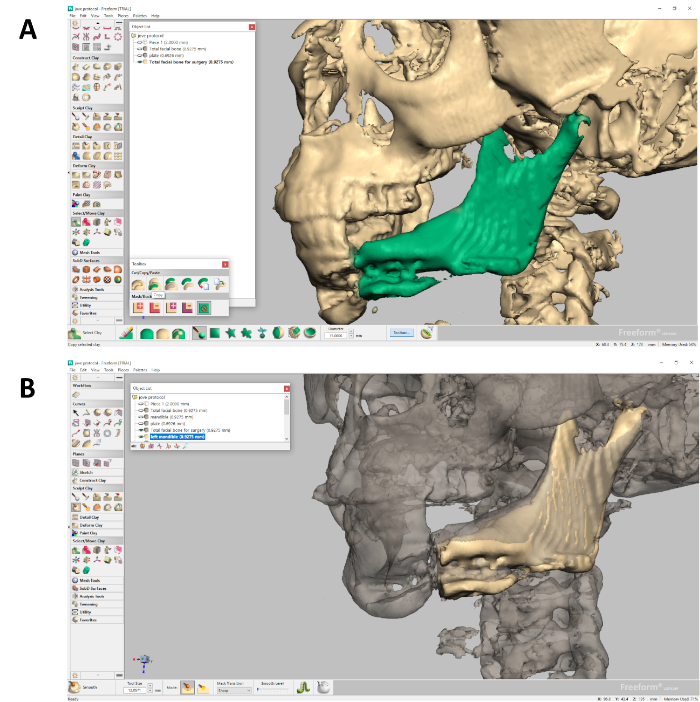Image resolution: width=700 pixels, height=702 pixels.
Task: Click the eraser icon in Select Clay bar
Action: [x=127, y=333]
